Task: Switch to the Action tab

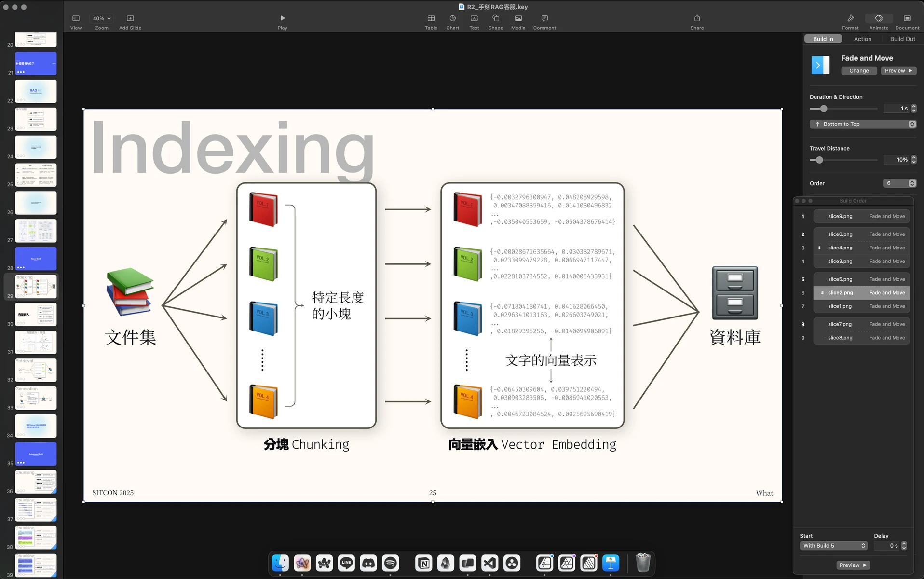Action: [863, 39]
